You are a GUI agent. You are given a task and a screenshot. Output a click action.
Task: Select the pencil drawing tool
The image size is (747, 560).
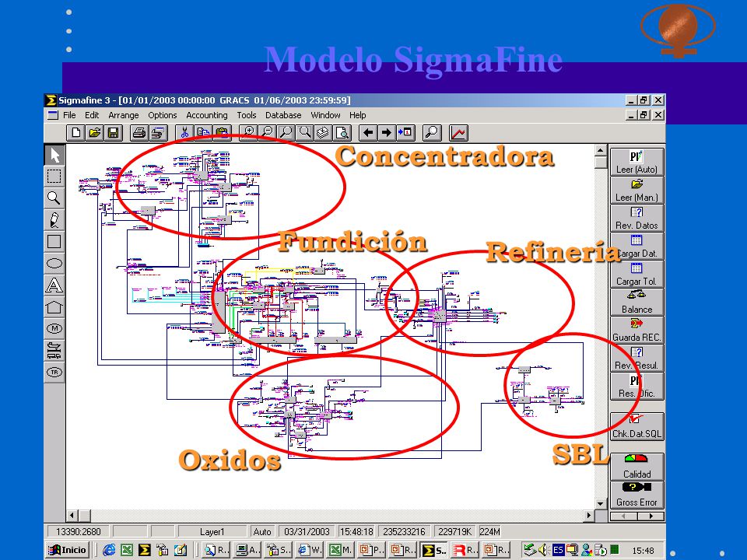[x=54, y=220]
